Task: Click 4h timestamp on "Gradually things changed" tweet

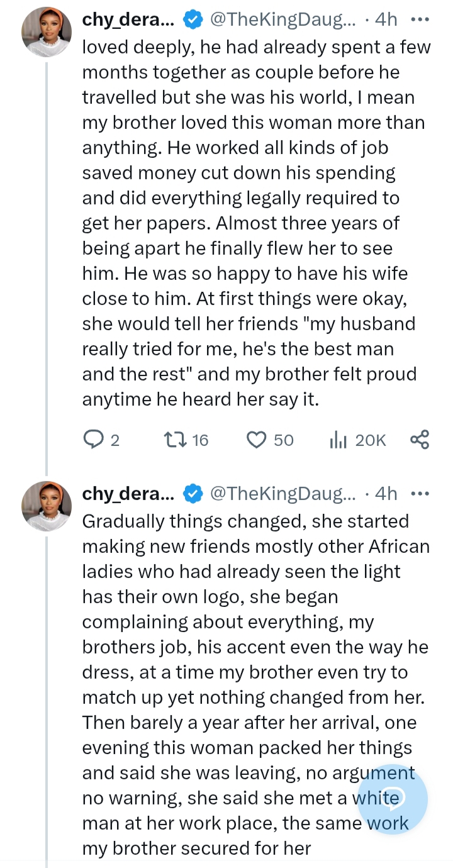Action: pyautogui.click(x=386, y=494)
